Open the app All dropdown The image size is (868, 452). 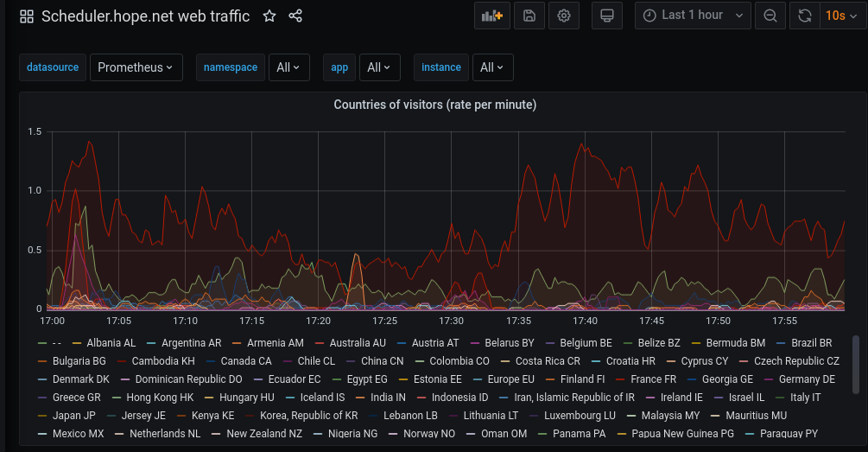(x=380, y=67)
